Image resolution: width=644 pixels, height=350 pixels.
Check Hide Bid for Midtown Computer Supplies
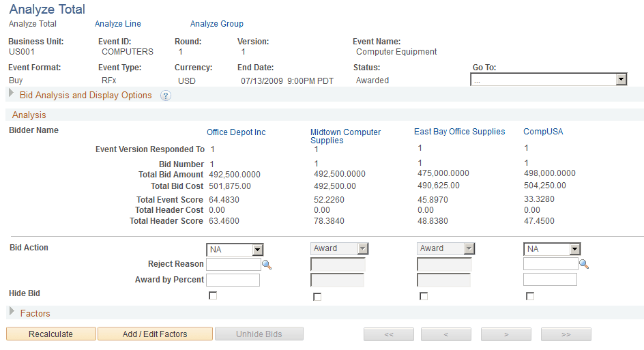coord(317,297)
